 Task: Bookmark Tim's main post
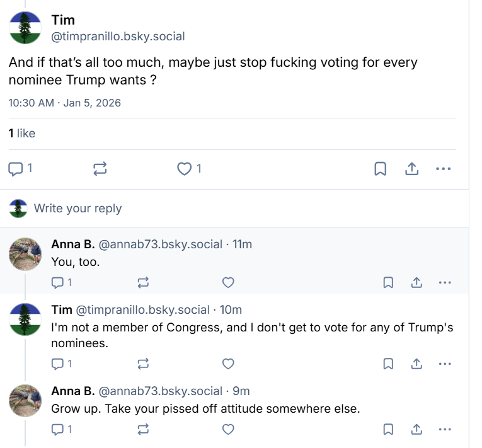click(x=381, y=169)
